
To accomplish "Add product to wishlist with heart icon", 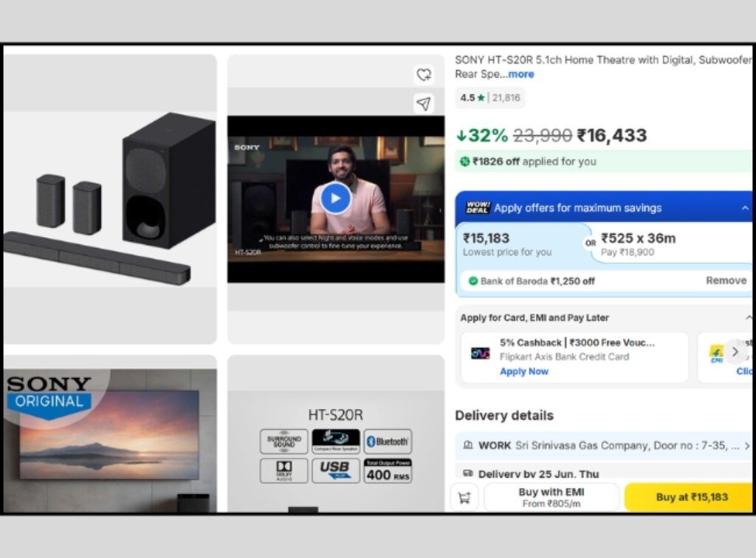I will (424, 75).
